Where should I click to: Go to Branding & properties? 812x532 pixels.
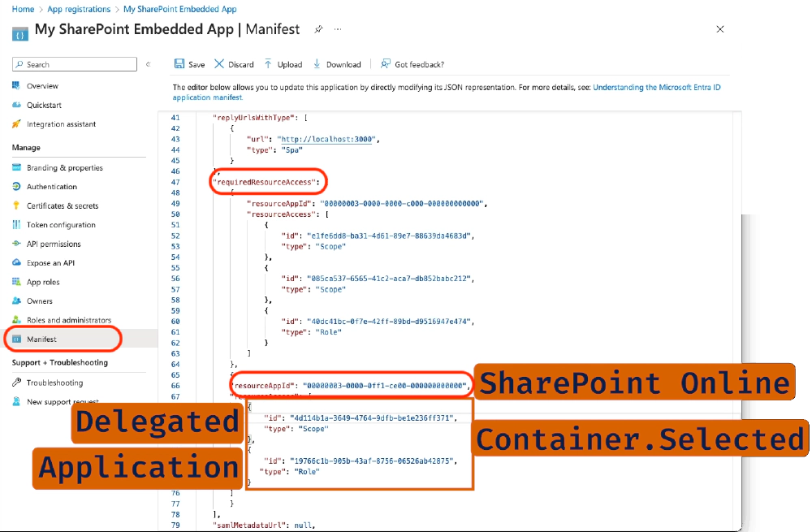(65, 168)
